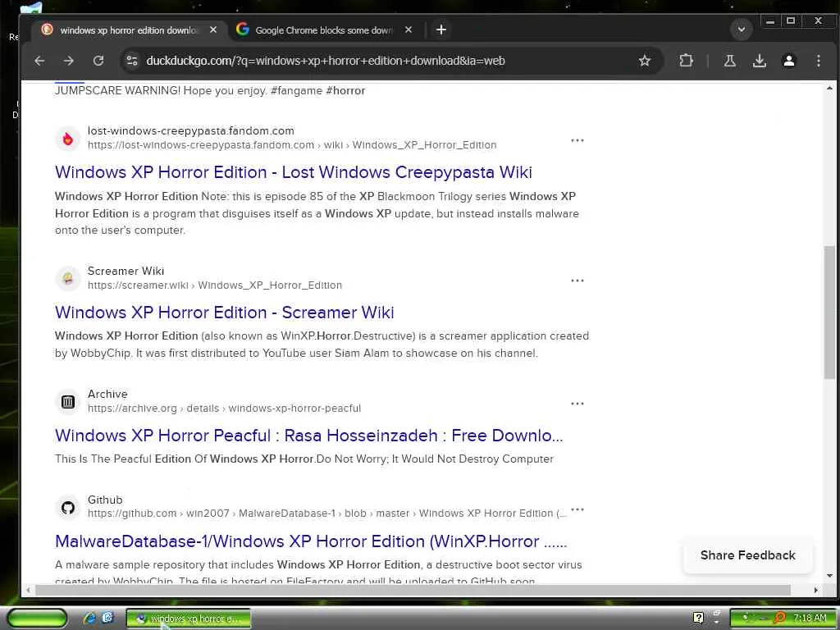Launch Internet Explorer from quick launch

coord(89,619)
